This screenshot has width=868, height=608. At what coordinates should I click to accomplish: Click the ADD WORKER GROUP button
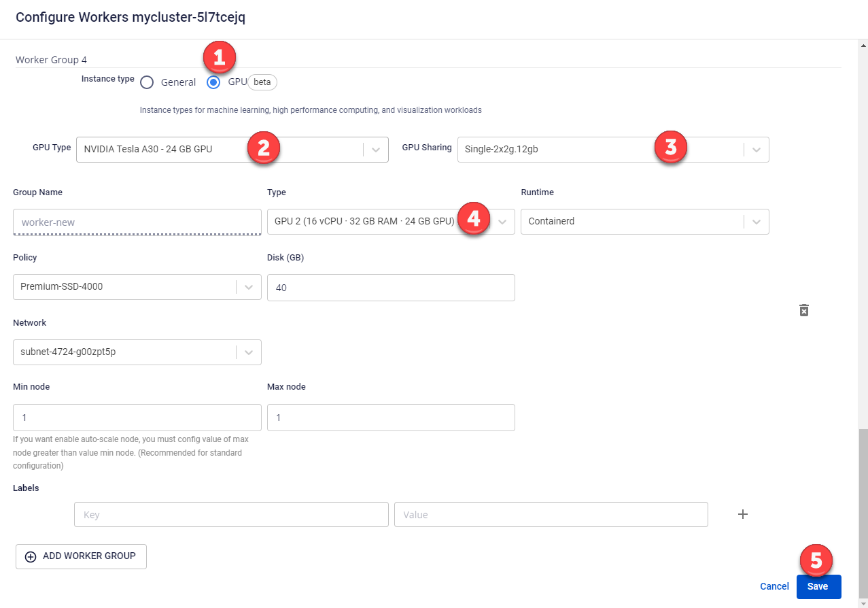pyautogui.click(x=81, y=556)
